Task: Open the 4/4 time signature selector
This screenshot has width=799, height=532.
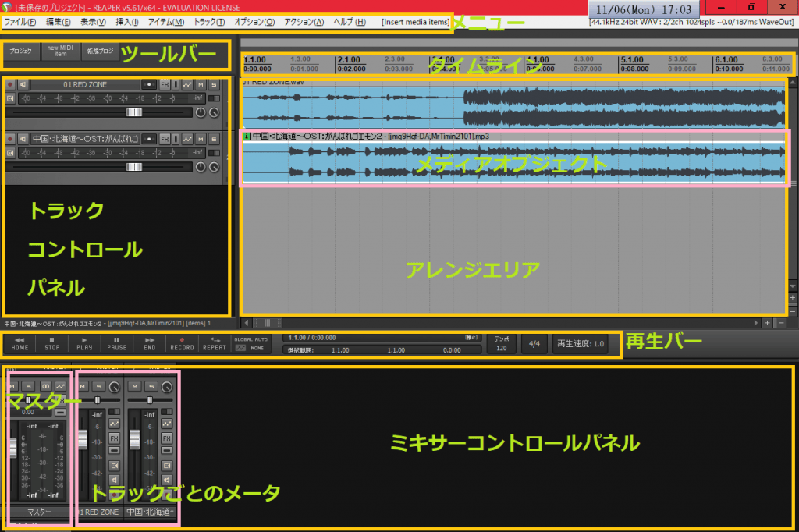Action: (x=534, y=344)
